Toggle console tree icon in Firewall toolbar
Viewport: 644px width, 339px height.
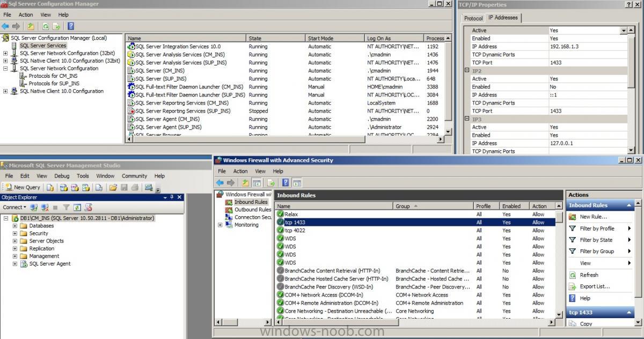(x=257, y=182)
